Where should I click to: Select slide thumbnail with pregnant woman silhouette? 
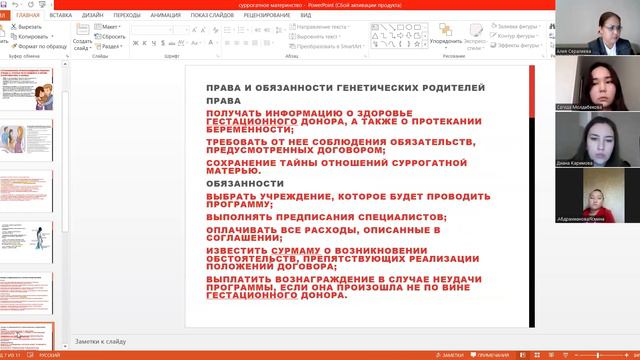(x=27, y=242)
